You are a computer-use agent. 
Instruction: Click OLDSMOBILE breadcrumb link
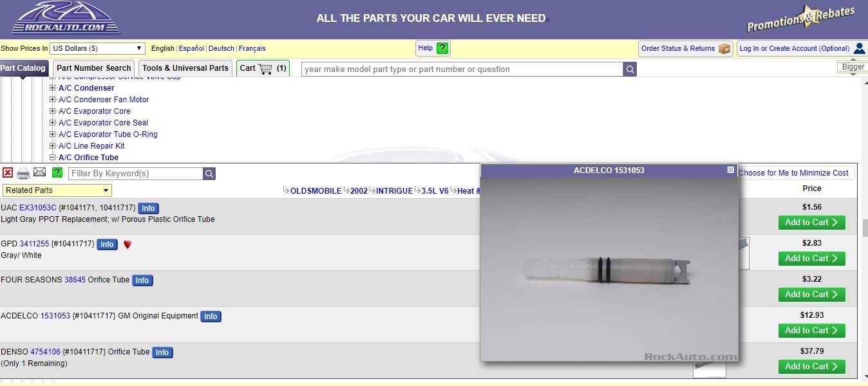(x=316, y=191)
